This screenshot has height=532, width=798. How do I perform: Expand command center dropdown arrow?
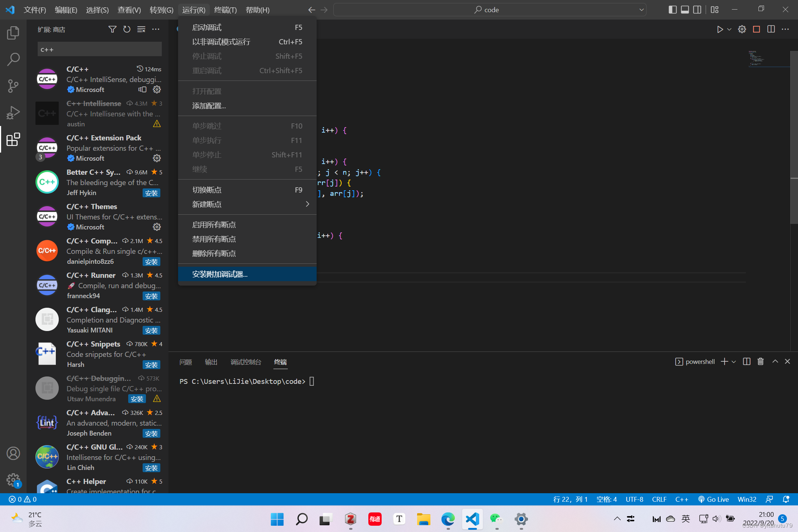coord(641,10)
